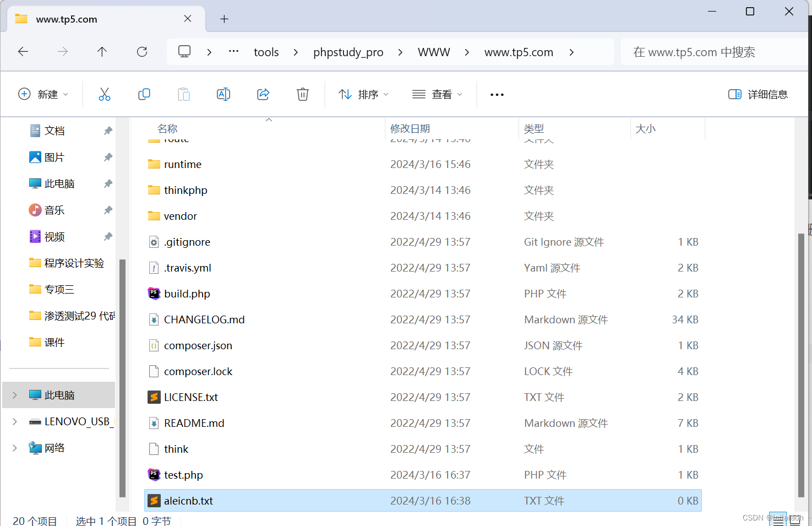Navigate to WWW via the breadcrumb

[434, 51]
